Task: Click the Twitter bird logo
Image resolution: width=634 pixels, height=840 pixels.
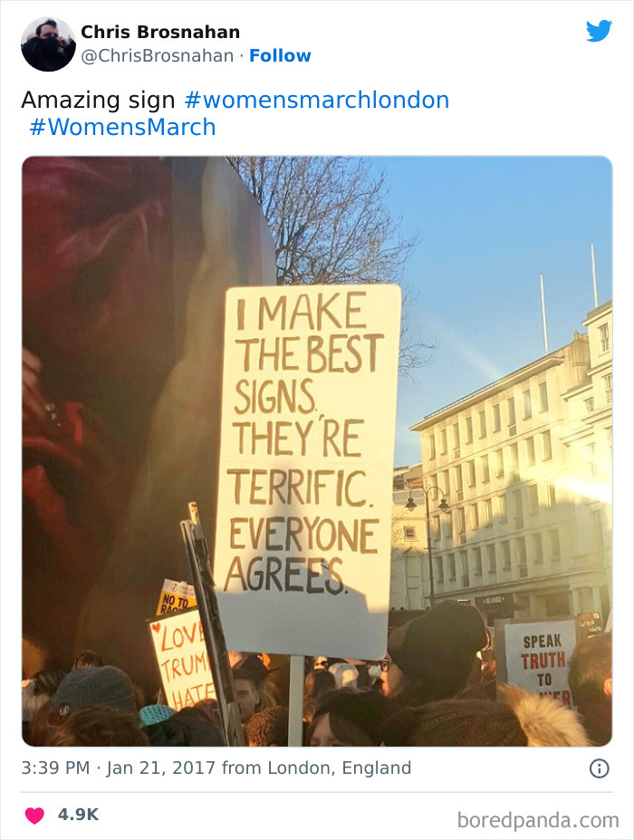Action: click(x=599, y=31)
